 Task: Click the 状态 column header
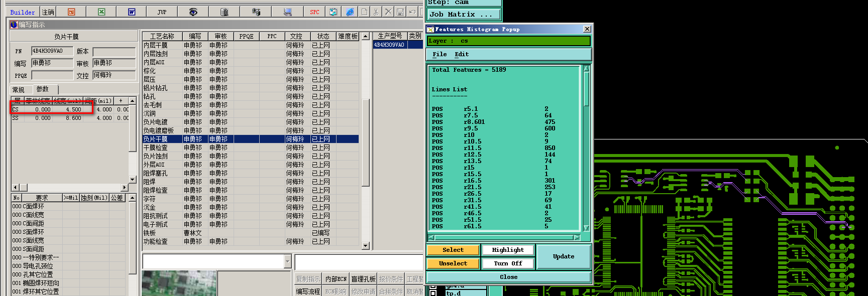323,36
